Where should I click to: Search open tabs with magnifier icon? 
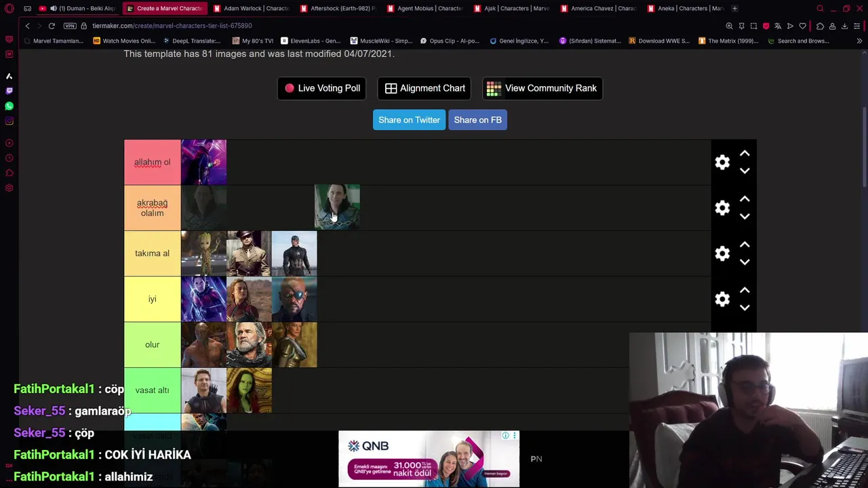coord(820,8)
